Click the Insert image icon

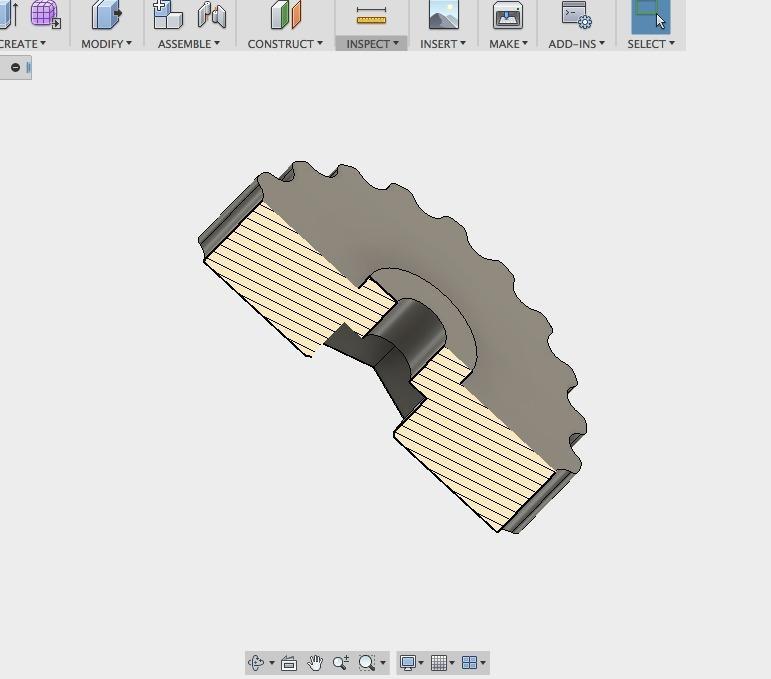(444, 14)
